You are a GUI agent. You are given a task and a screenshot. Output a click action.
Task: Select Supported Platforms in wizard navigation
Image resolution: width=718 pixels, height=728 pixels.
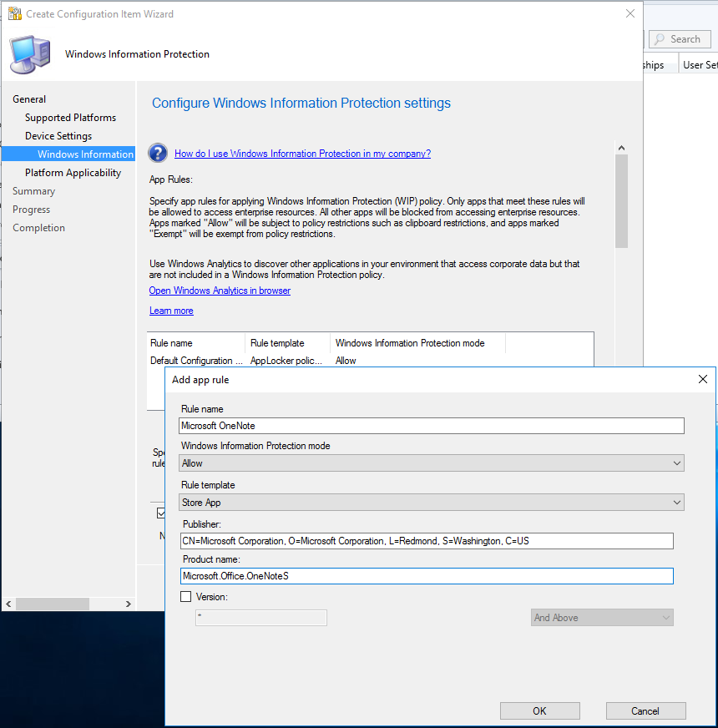coord(70,118)
